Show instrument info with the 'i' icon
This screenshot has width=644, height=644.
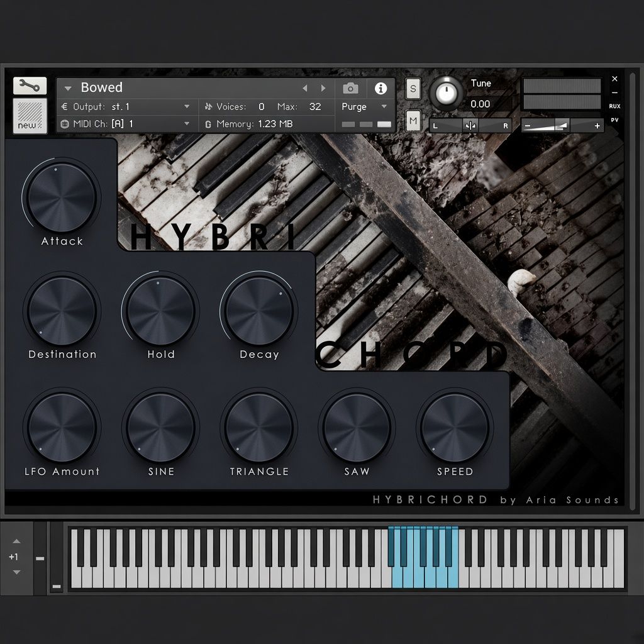380,88
